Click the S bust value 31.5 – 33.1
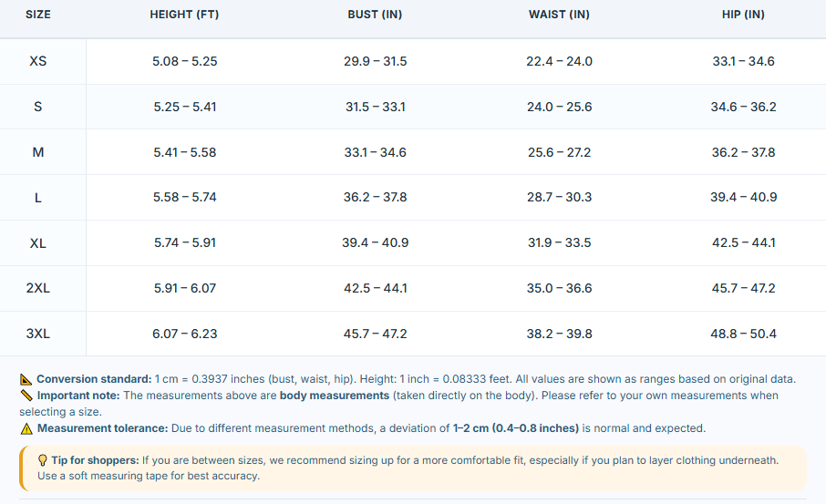The width and height of the screenshot is (826, 504). (x=375, y=107)
